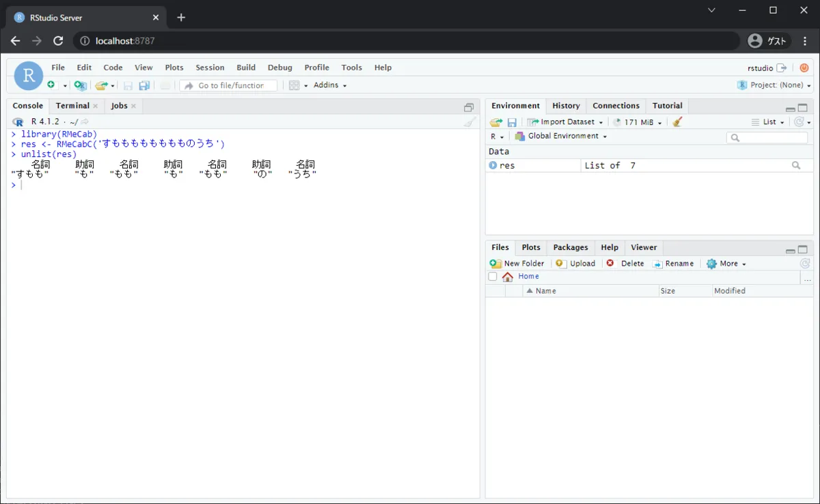Screen dimensions: 820x504
Task: Refresh the file listing
Action: tap(805, 264)
